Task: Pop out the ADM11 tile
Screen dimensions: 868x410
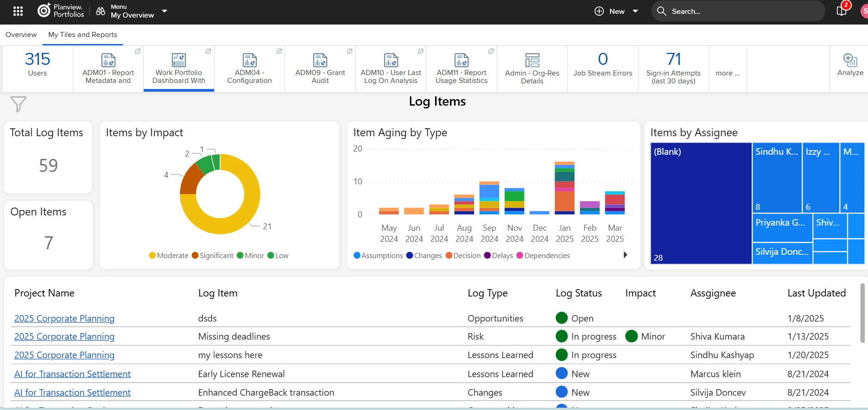Action: 491,51
